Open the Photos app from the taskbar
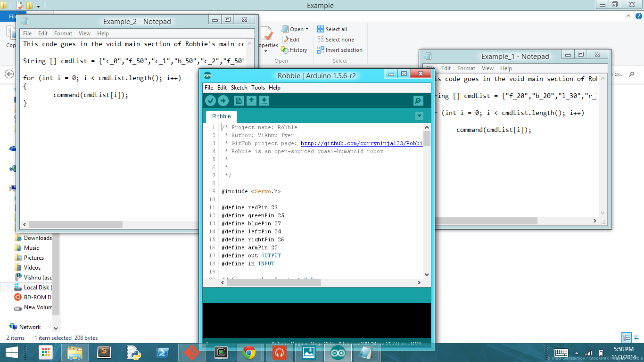The image size is (644, 362). coord(308,353)
